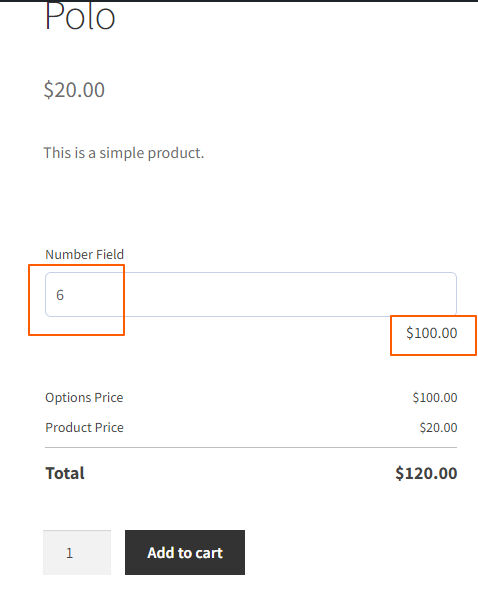Screen dimensions: 478x601
Task: Select the cart quantity box showing 1
Action: (x=77, y=552)
